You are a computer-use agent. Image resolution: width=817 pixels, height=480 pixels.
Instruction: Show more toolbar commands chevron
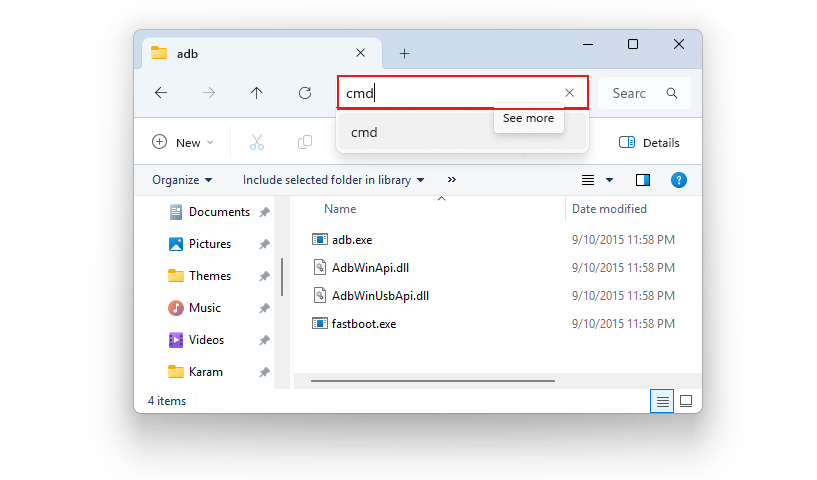click(452, 180)
